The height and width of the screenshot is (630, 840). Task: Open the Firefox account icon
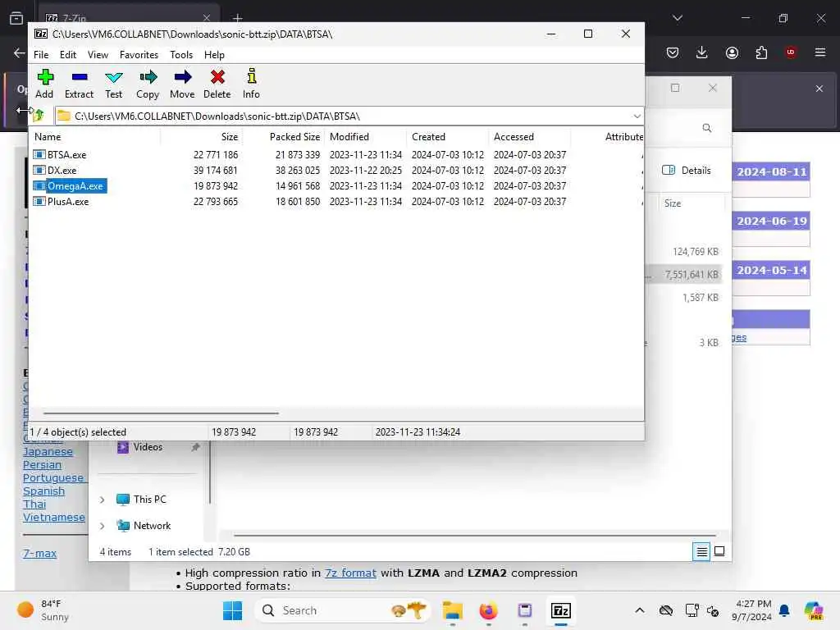point(732,52)
